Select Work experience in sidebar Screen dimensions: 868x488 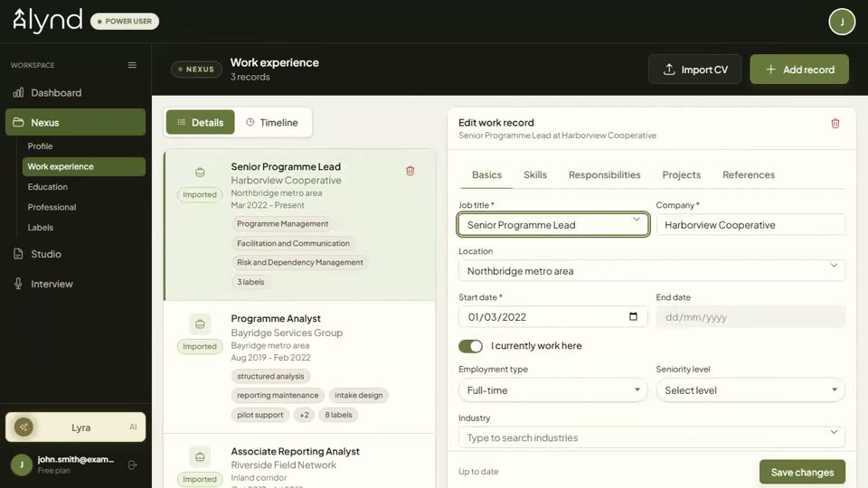pyautogui.click(x=83, y=166)
